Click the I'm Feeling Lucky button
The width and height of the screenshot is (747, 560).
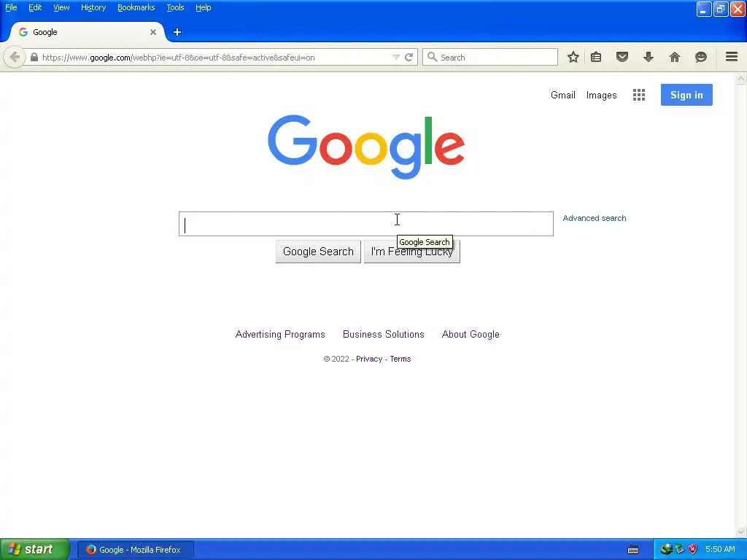pos(412,252)
